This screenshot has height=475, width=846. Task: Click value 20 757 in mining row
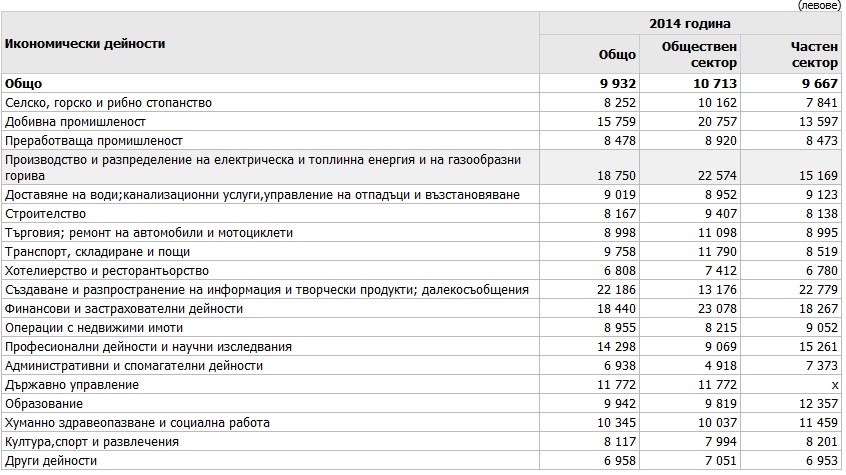click(x=717, y=121)
